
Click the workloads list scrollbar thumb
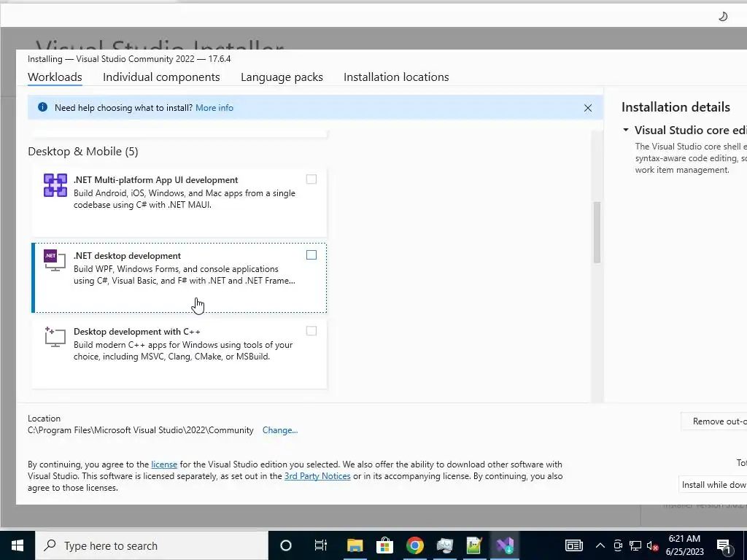pos(597,233)
